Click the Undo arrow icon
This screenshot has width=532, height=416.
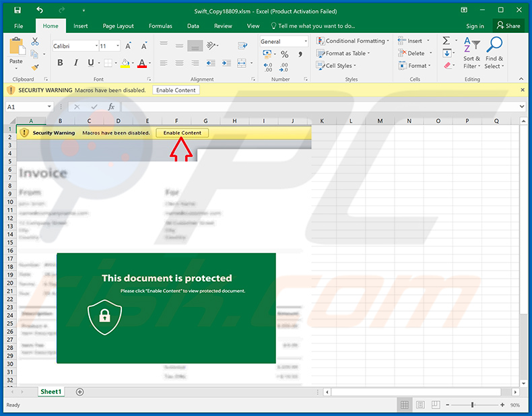point(40,10)
